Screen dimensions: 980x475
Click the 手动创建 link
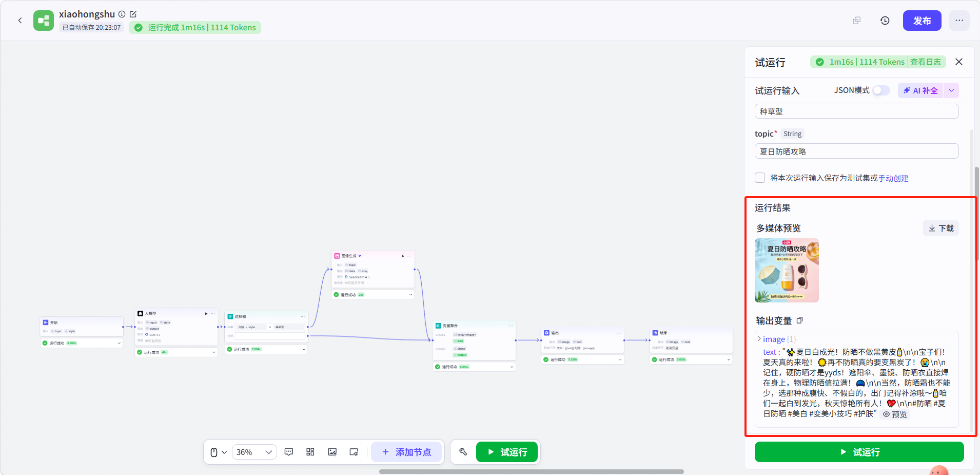tap(893, 178)
